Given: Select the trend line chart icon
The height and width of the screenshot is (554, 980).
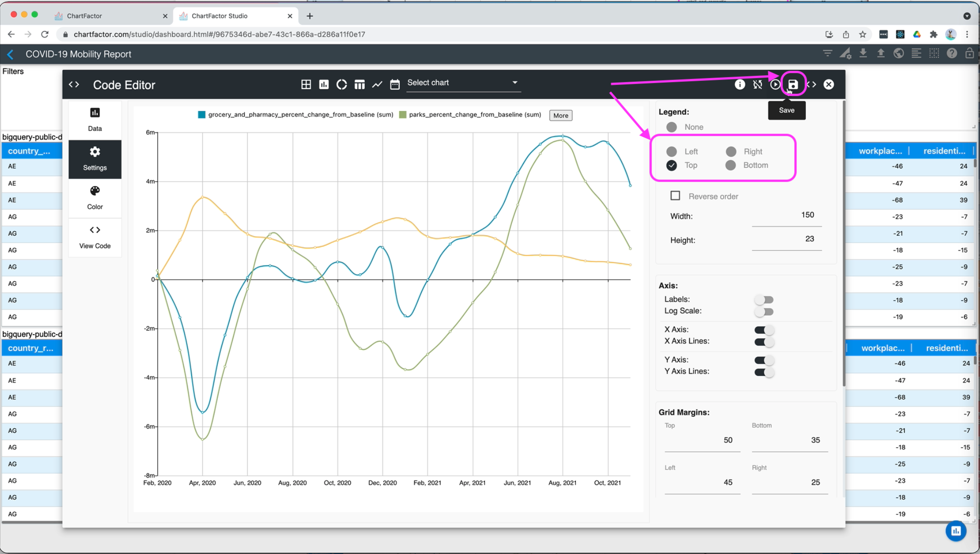Looking at the screenshot, I should click(377, 85).
